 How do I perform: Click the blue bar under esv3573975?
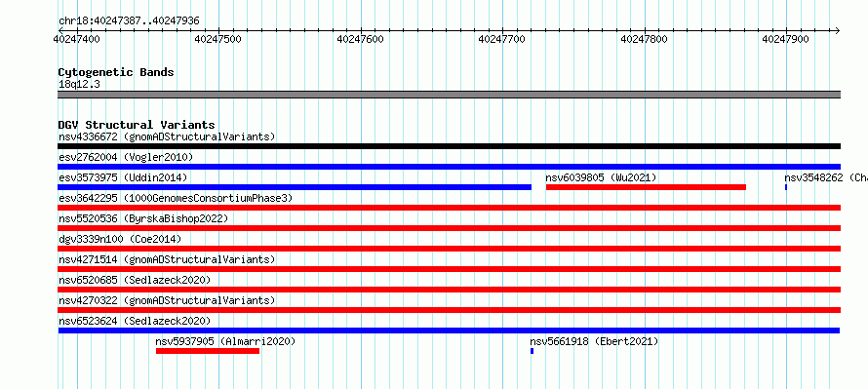click(x=295, y=187)
